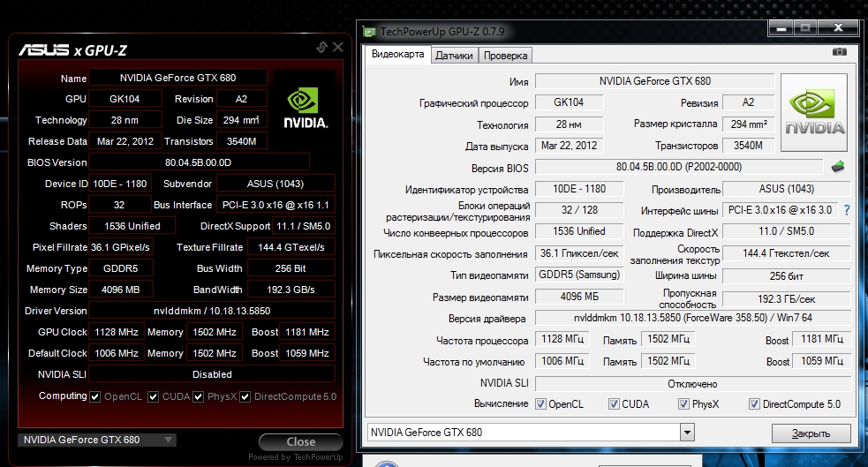Viewport: 868px width, 467px height.
Task: Click the Shaders 1536 Unified value in ASUS
Action: (132, 226)
